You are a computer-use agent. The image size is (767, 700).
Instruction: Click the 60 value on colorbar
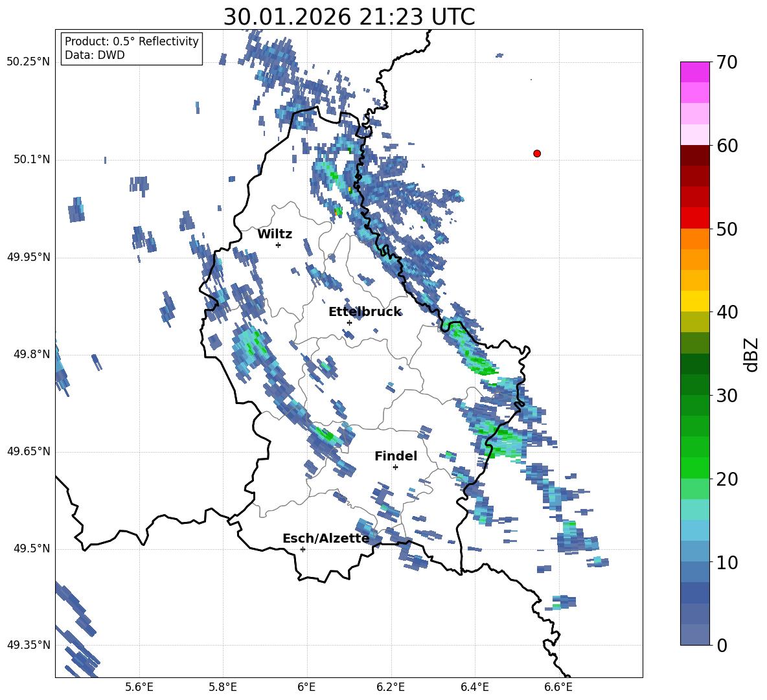tap(727, 146)
